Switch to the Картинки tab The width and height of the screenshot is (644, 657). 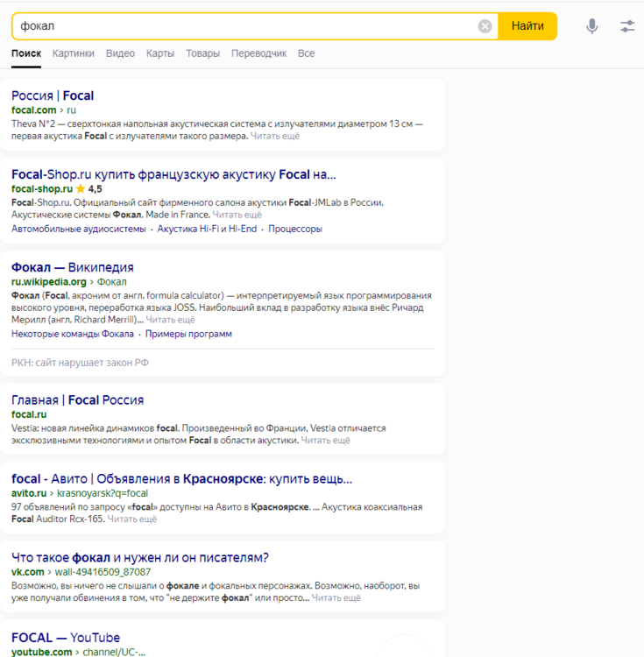[74, 53]
